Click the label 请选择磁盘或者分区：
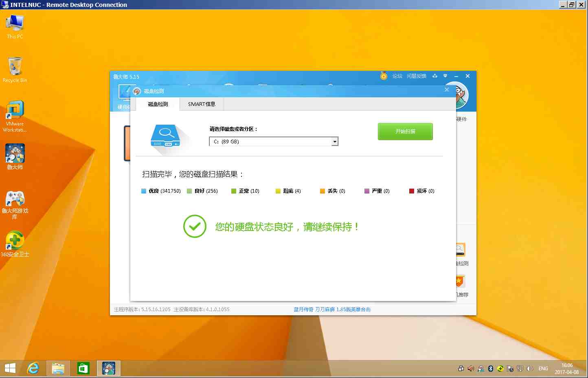 tap(233, 129)
